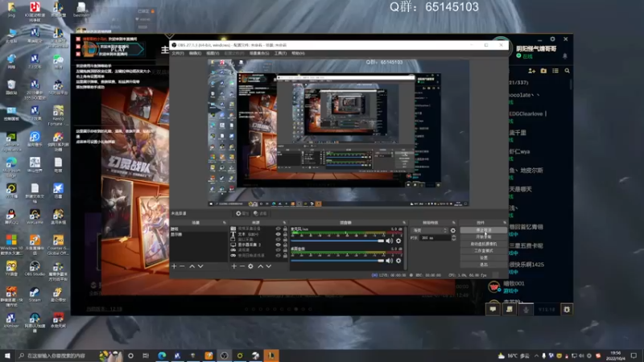Click the list view icon in the friends panel
Viewport: 644px width, 362px height.
coord(555,71)
